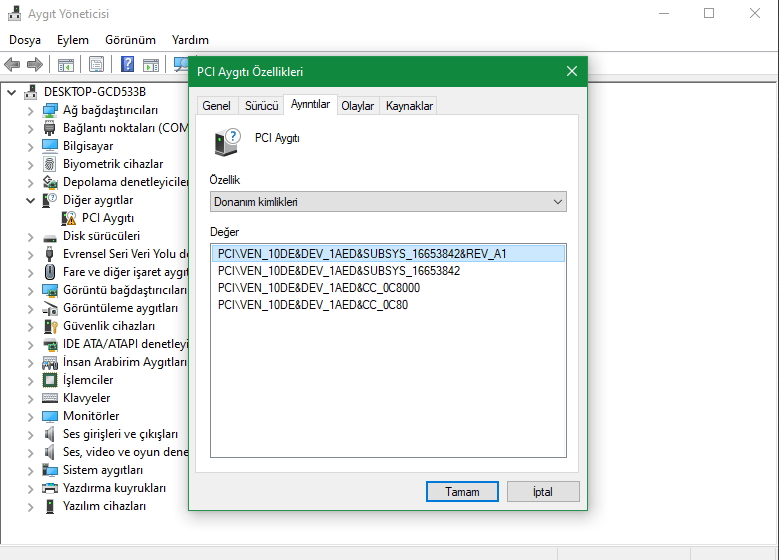Switch to the Genel tab
Viewport: 784px width, 560px height.
pos(216,106)
